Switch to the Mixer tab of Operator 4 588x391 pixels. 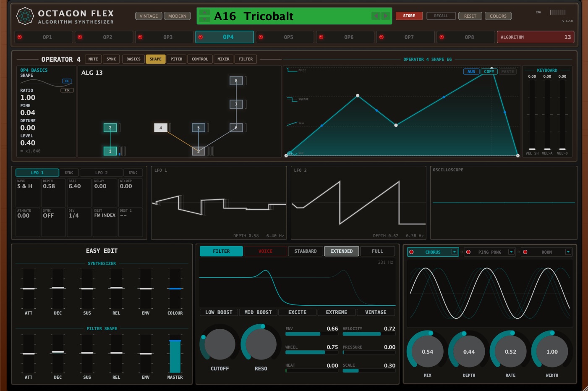[x=223, y=59]
